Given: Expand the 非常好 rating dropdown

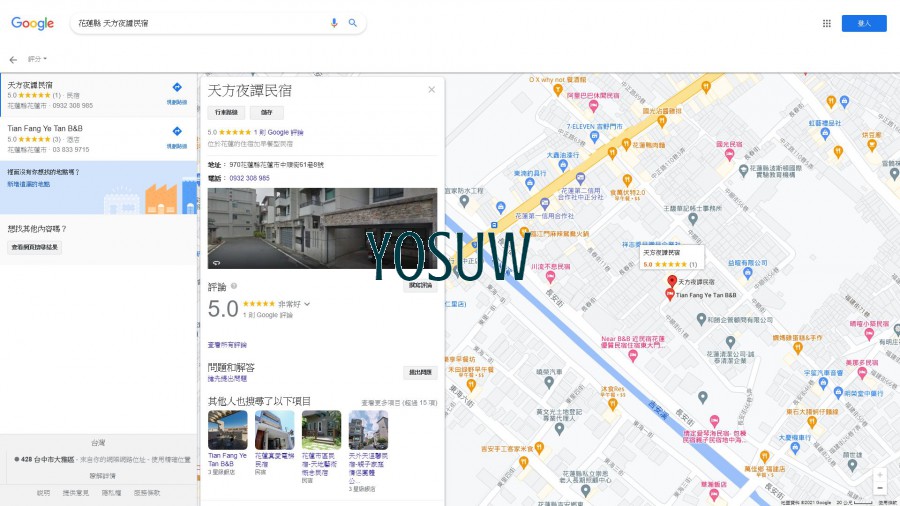Looking at the screenshot, I should pos(307,303).
